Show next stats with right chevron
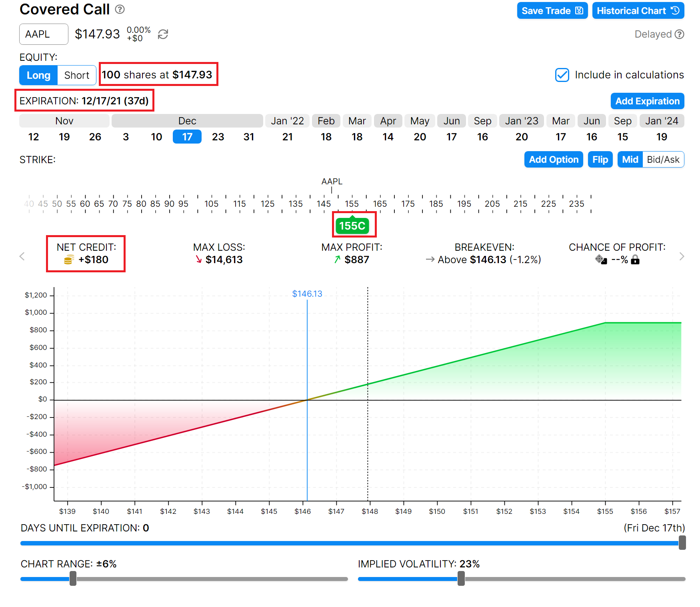Viewport: 700px width, 607px height. coord(682,256)
